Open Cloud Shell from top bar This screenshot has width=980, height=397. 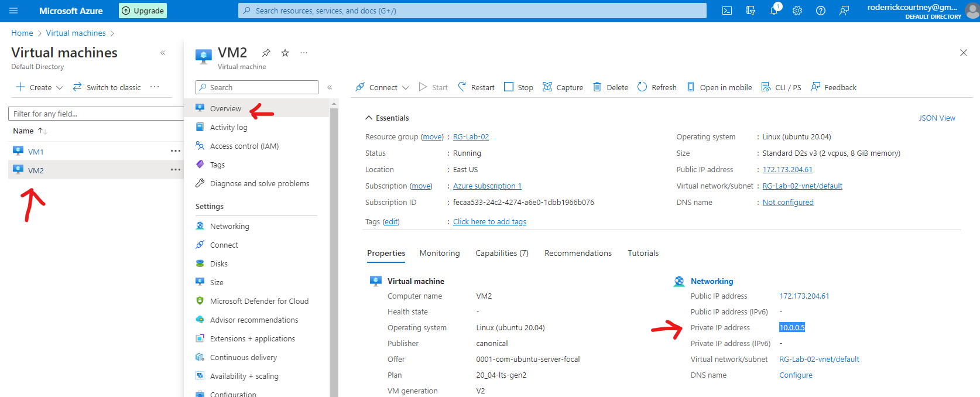click(x=727, y=11)
